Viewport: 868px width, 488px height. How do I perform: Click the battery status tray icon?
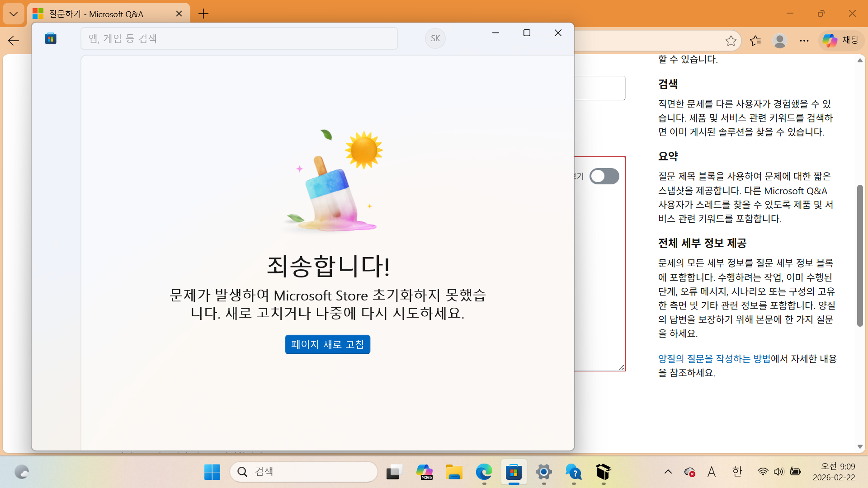tap(796, 472)
